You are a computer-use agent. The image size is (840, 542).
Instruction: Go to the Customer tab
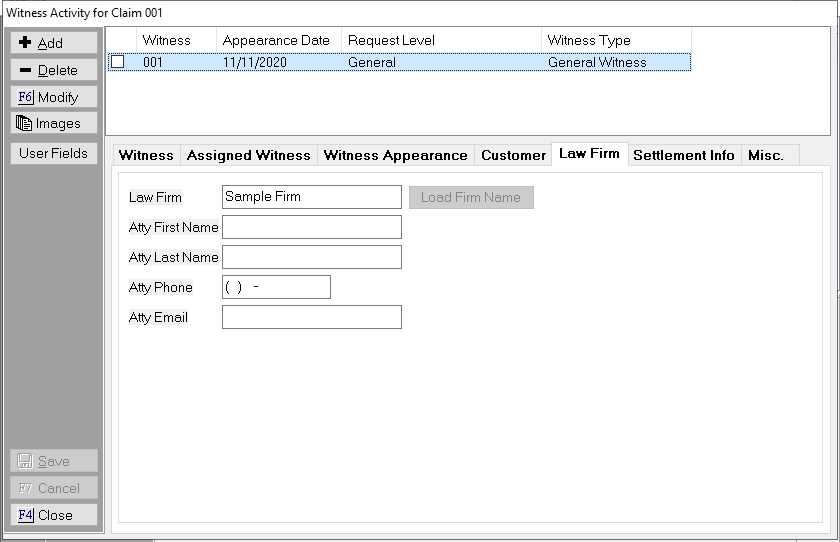point(513,155)
